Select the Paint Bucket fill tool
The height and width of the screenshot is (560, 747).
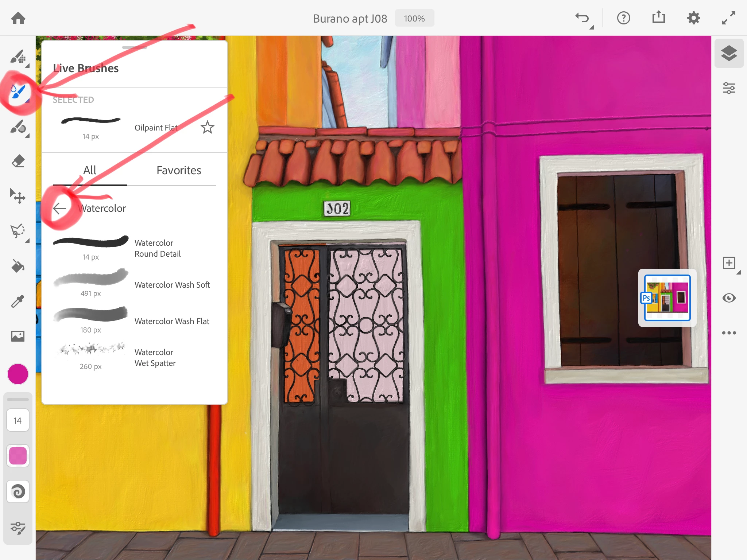coord(18,266)
